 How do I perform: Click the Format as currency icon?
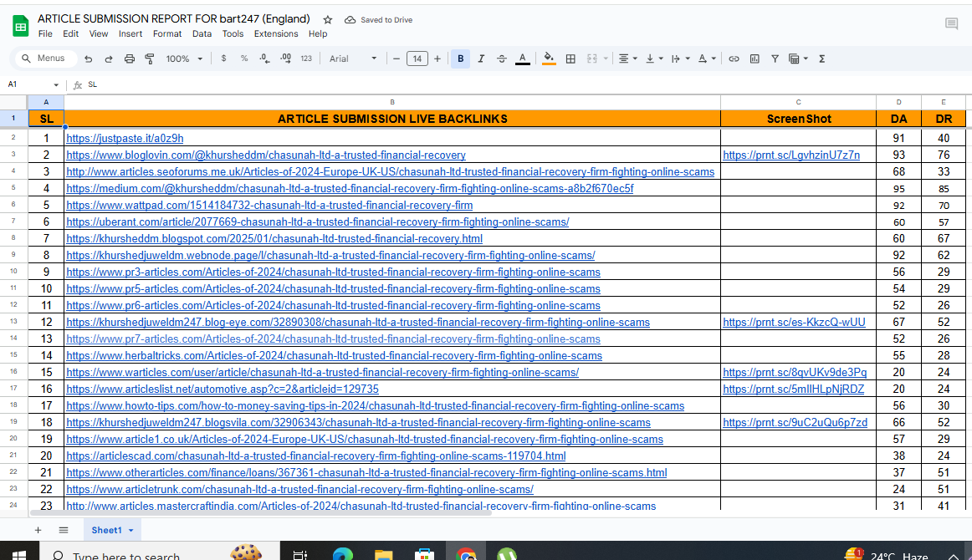(x=223, y=59)
